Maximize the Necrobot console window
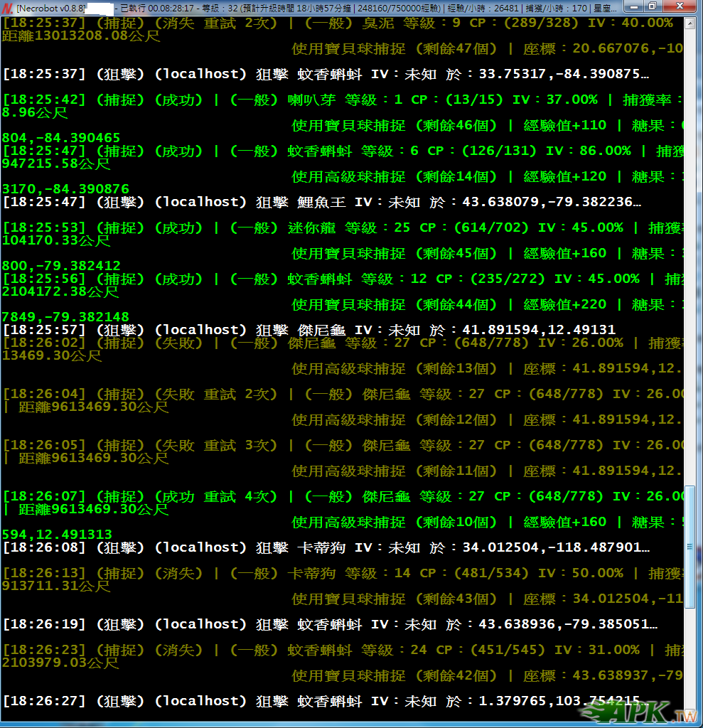 (x=653, y=6)
